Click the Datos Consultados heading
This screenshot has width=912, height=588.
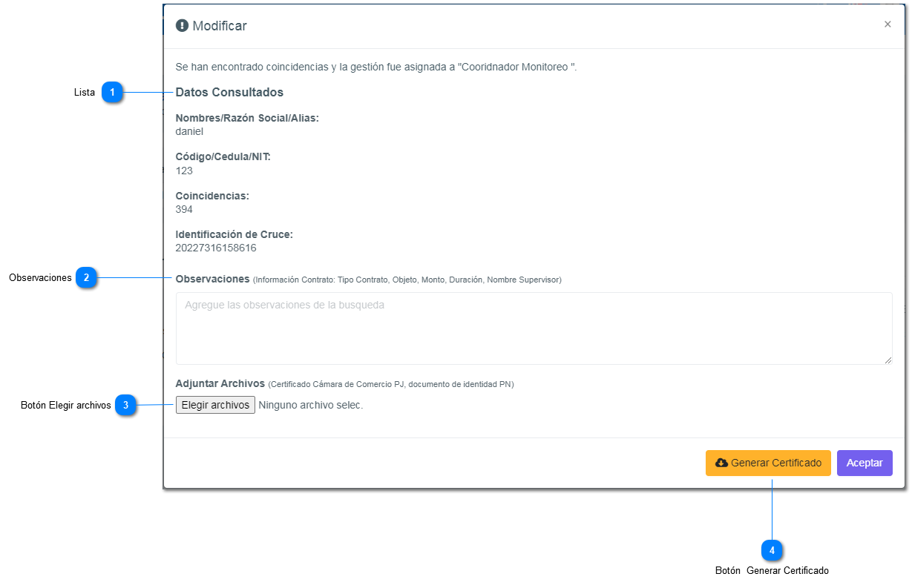coord(229,93)
